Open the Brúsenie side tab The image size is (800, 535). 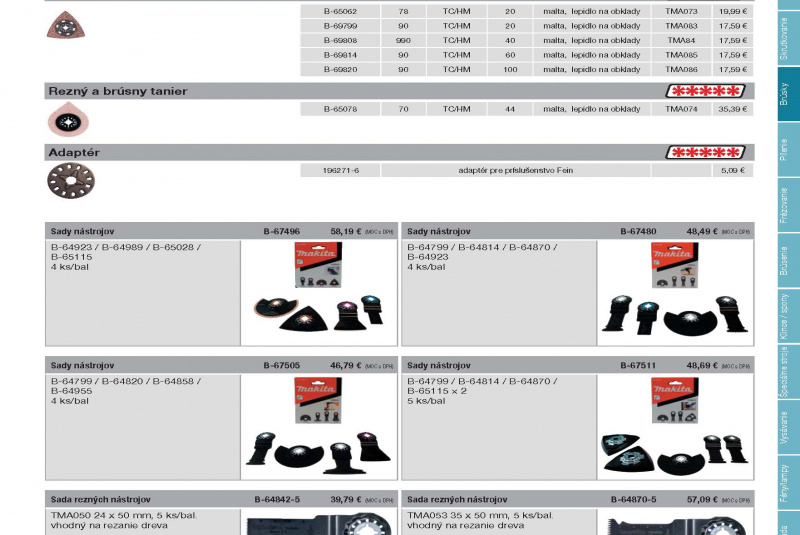(789, 261)
